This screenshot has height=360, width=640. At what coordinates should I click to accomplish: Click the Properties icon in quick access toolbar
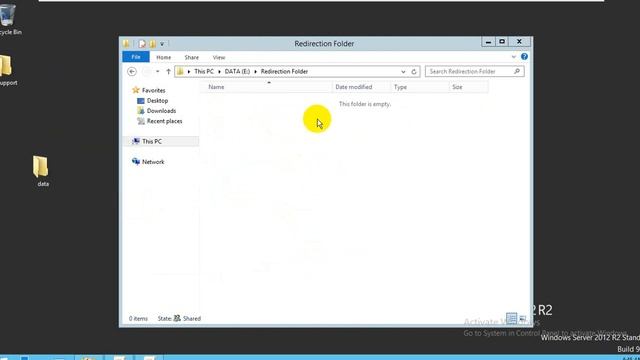pos(142,44)
